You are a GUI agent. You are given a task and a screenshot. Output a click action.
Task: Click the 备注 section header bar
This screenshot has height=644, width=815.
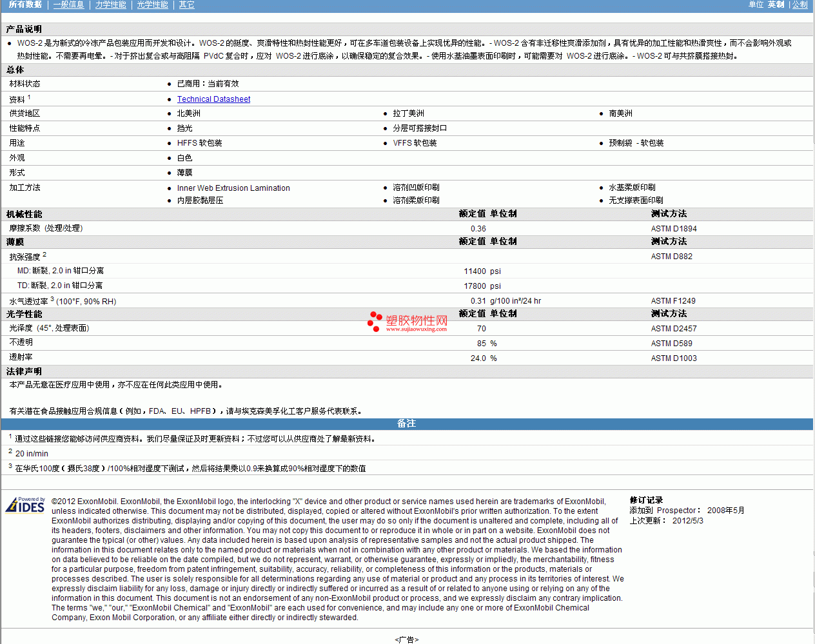tap(407, 424)
